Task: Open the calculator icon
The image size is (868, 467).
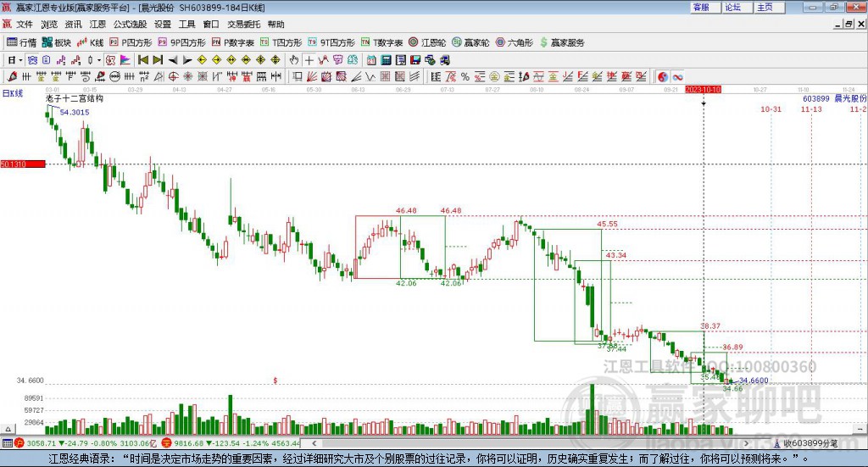Action: (387, 60)
